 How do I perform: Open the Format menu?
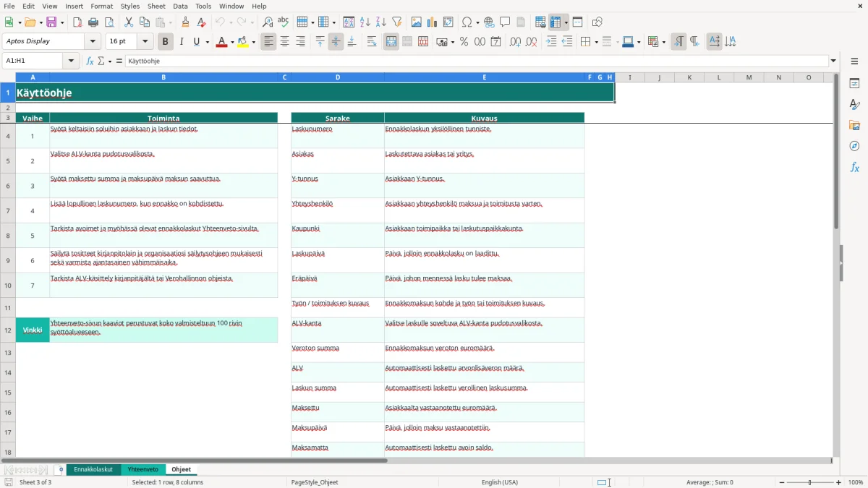[x=101, y=6]
